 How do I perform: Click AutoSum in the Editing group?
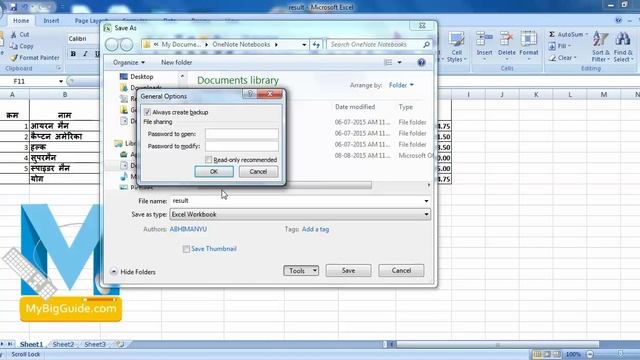coord(568,34)
